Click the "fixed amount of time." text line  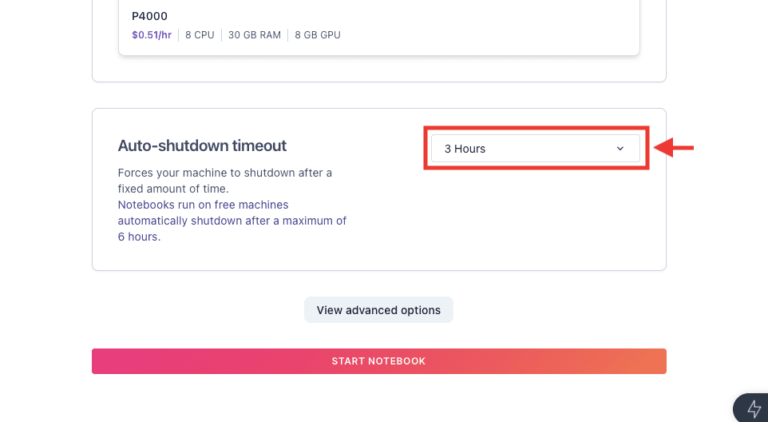point(172,188)
